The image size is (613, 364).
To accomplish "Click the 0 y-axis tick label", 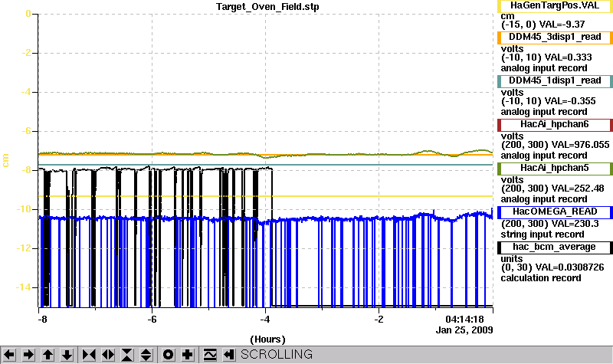I will (x=28, y=14).
